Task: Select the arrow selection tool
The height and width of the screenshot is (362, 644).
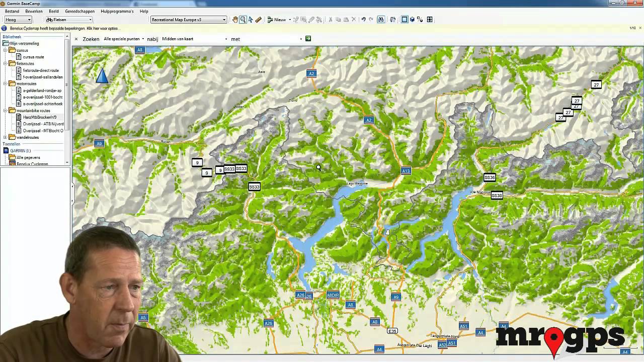Action: [251, 20]
